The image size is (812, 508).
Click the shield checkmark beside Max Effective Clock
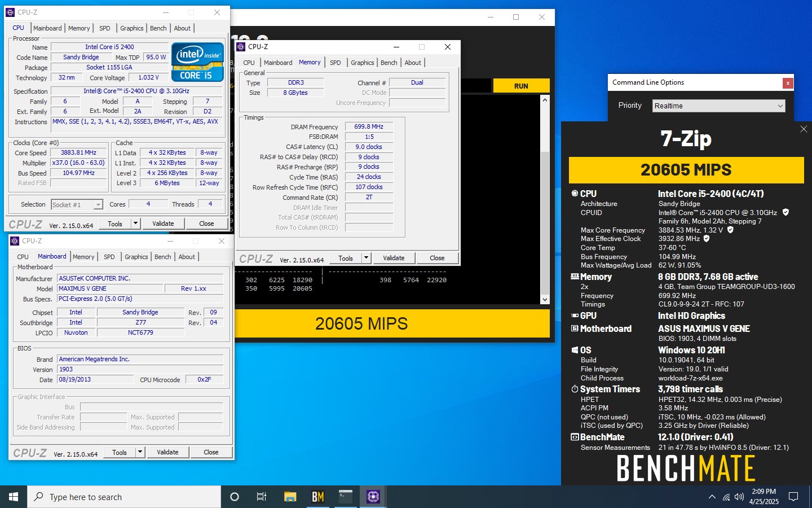click(x=707, y=239)
